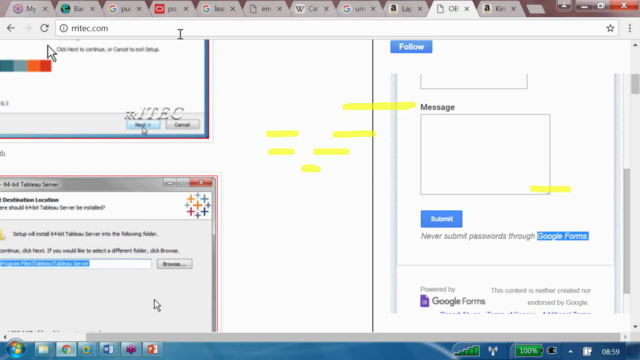This screenshot has width=640, height=360.
Task: Click the wireless antenna tray icon
Action: [493, 351]
